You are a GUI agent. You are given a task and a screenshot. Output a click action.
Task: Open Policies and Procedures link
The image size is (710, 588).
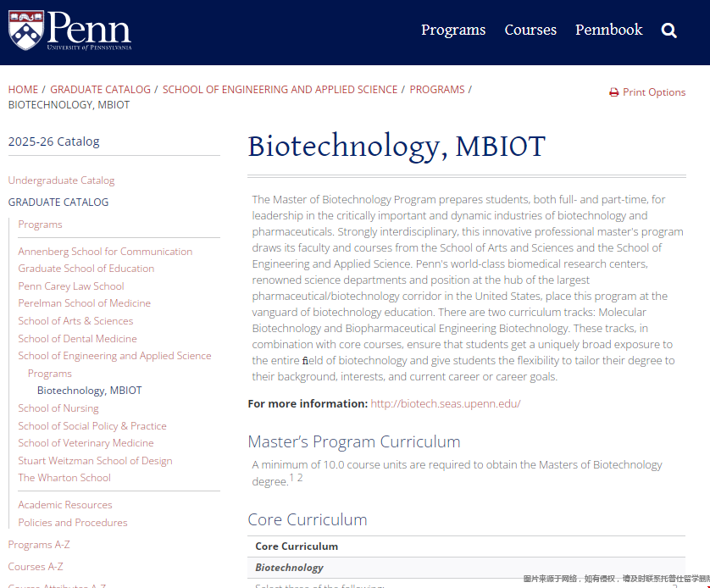click(73, 523)
